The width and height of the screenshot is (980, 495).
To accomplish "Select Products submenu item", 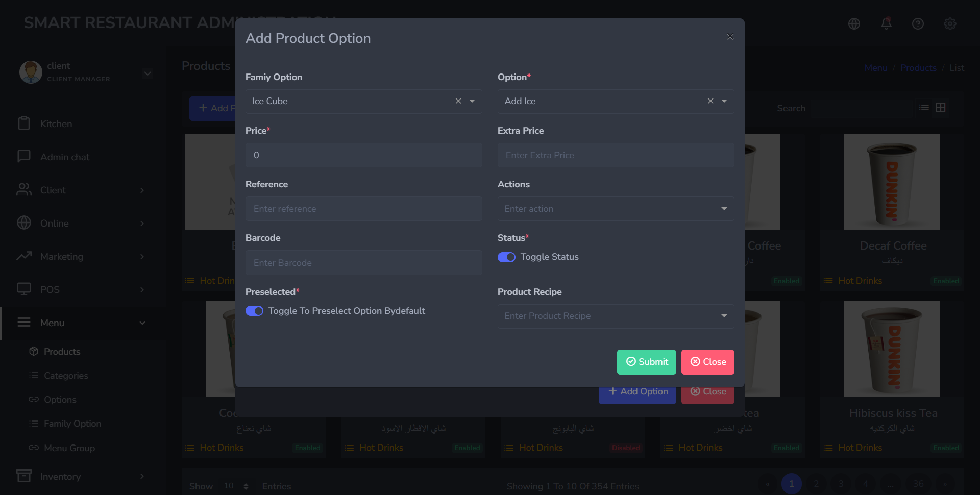I will [x=62, y=352].
